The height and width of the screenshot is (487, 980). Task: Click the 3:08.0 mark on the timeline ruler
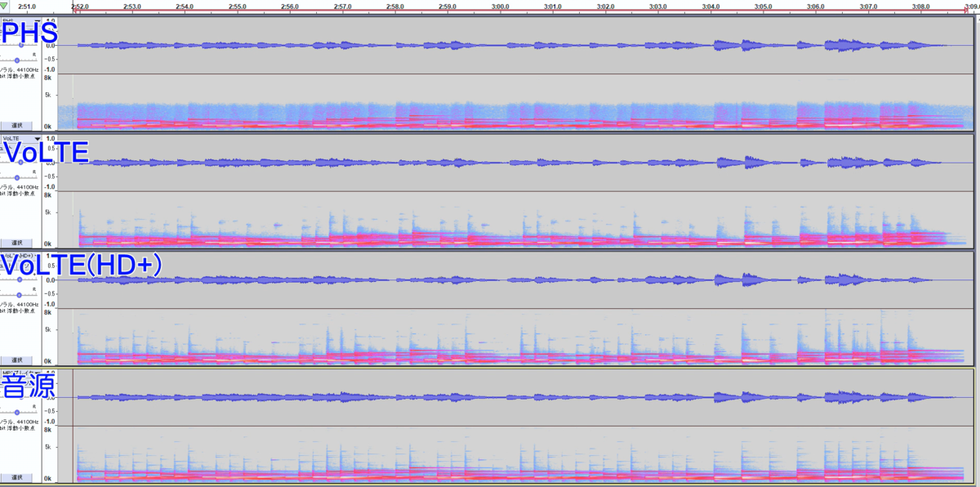point(921,7)
